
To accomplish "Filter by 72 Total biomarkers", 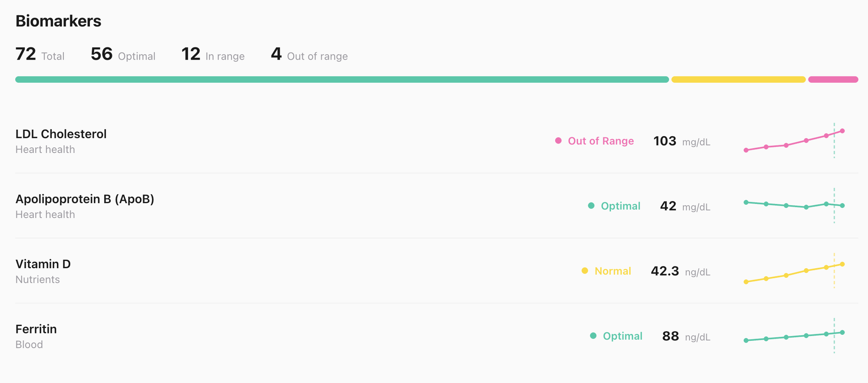I will tap(40, 55).
